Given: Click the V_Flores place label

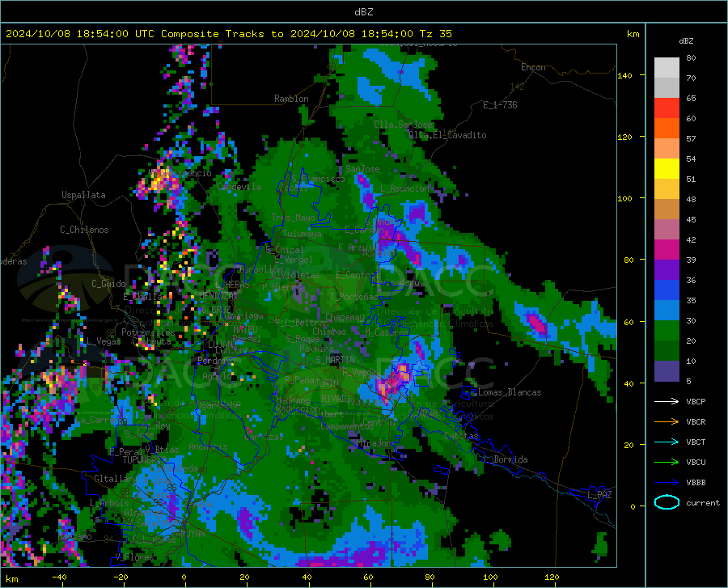Looking at the screenshot, I should coord(134,556).
